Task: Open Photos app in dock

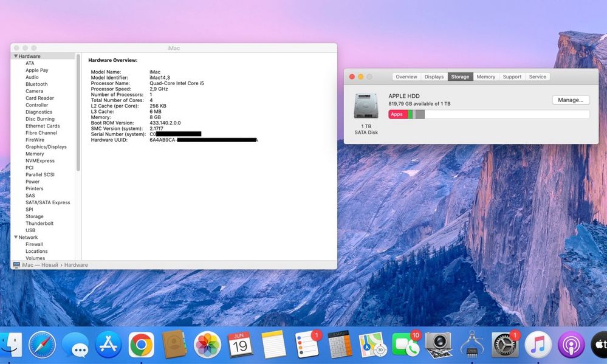Action: 207,345
